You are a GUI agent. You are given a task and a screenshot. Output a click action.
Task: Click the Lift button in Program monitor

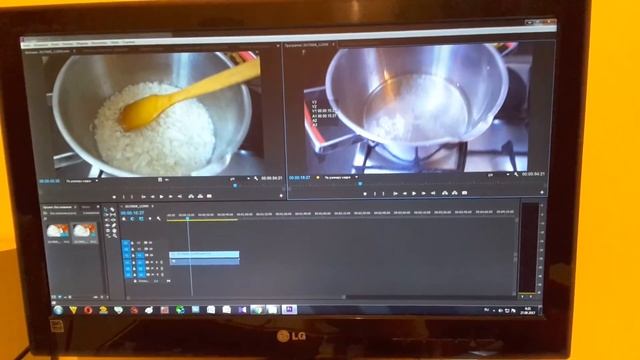tap(444, 193)
